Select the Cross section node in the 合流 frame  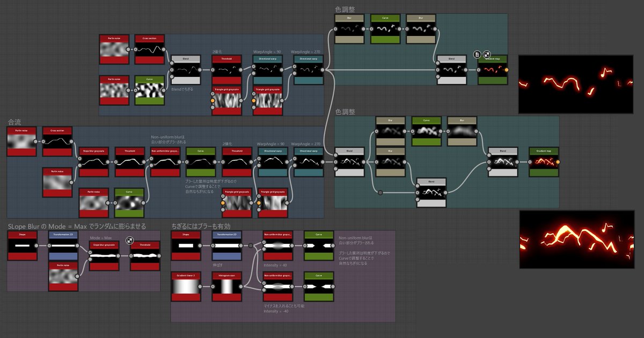[57, 142]
